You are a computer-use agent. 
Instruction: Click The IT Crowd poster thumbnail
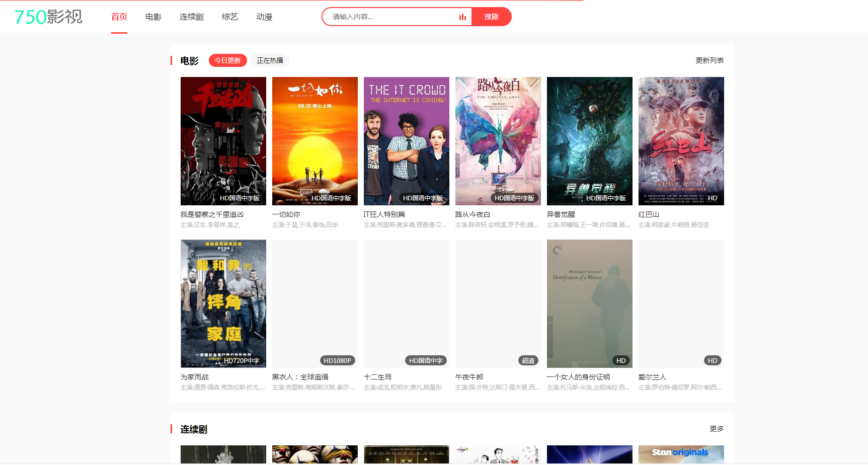coord(407,141)
